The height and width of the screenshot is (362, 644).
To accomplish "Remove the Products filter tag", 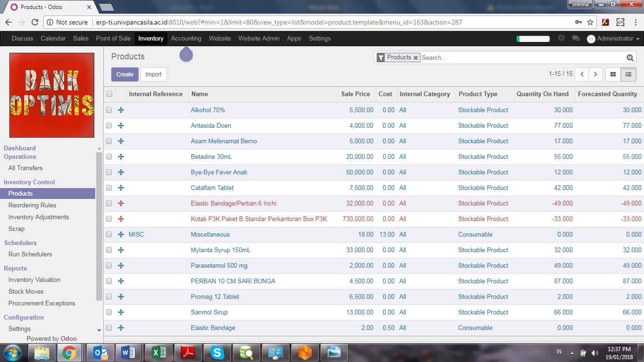I will coord(415,58).
